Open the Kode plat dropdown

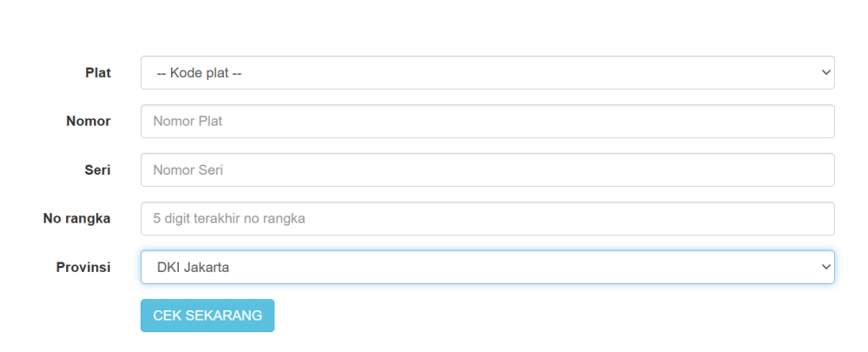[486, 73]
